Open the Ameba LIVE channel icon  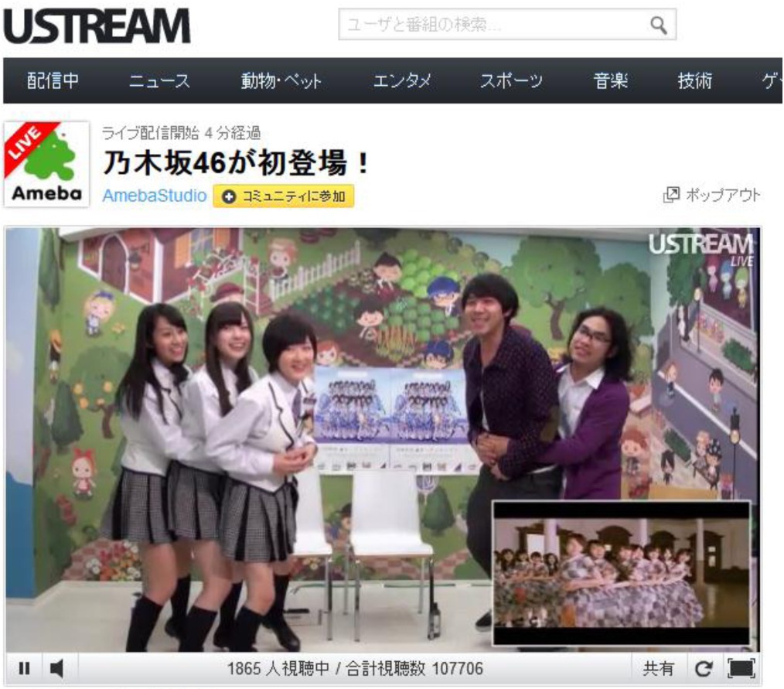click(46, 164)
